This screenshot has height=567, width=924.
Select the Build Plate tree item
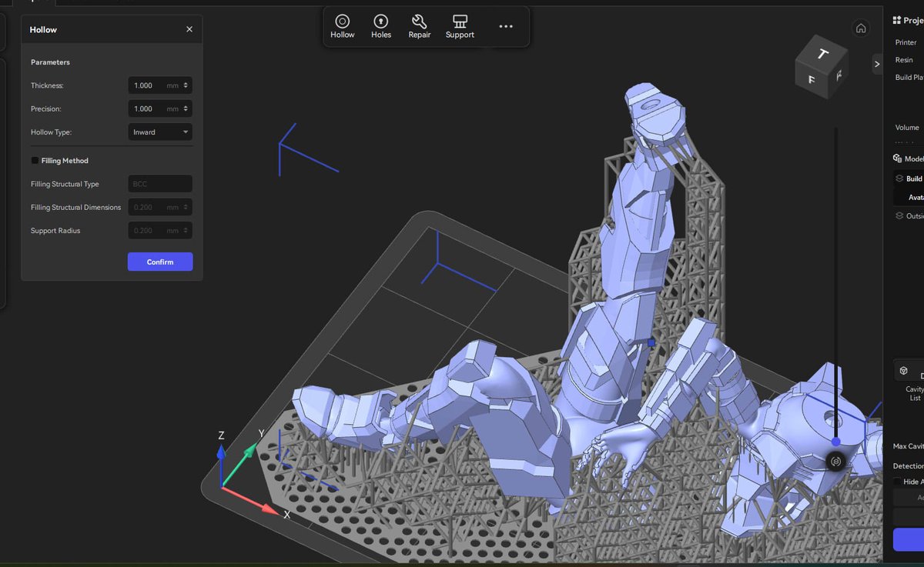pos(909,178)
